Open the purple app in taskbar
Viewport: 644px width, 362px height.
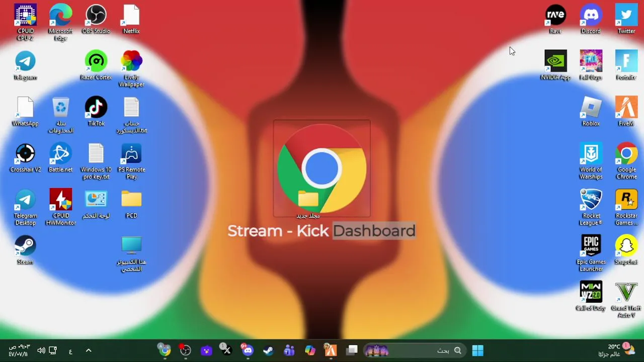pyautogui.click(x=206, y=350)
